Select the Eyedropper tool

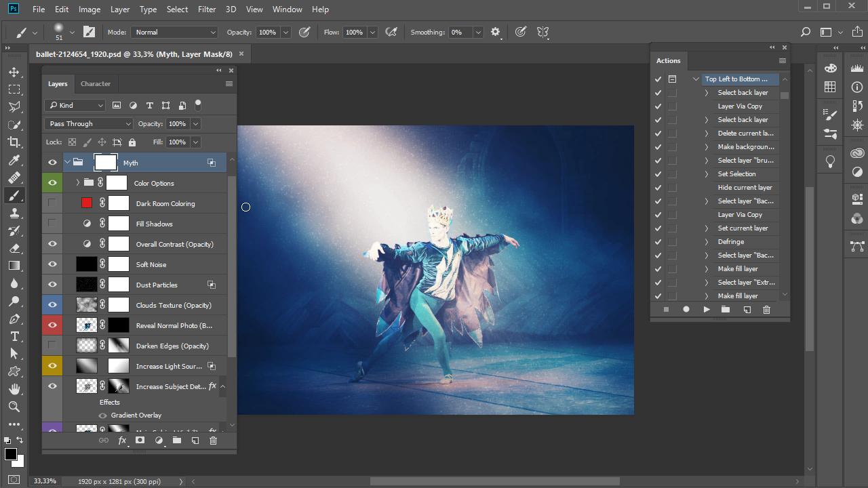(x=14, y=160)
